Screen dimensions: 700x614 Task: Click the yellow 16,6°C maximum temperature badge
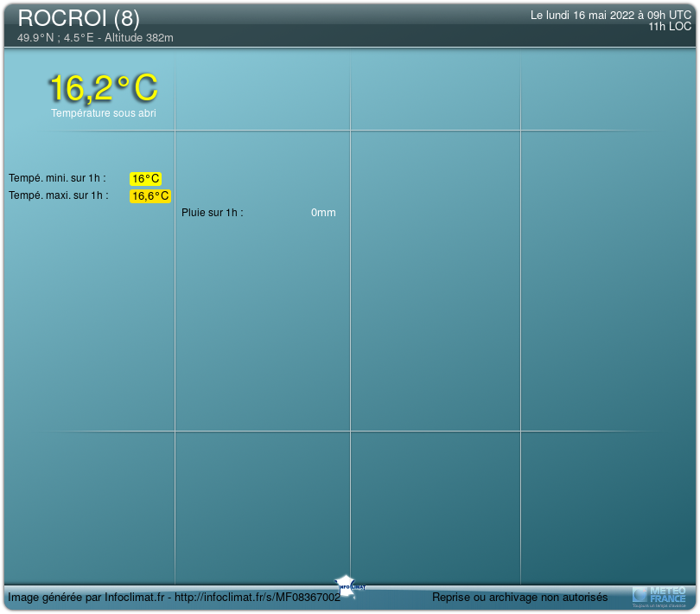click(x=150, y=196)
